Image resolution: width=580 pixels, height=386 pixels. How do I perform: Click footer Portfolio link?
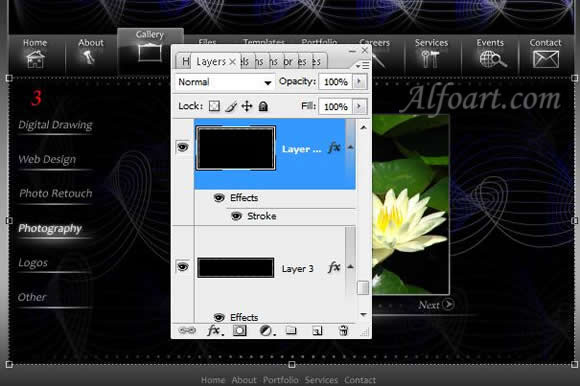[280, 380]
